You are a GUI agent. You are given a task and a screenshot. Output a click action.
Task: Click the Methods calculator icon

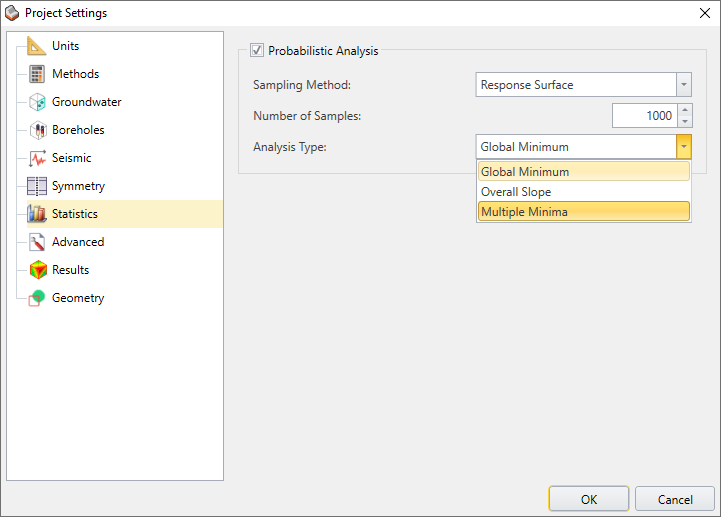click(37, 74)
